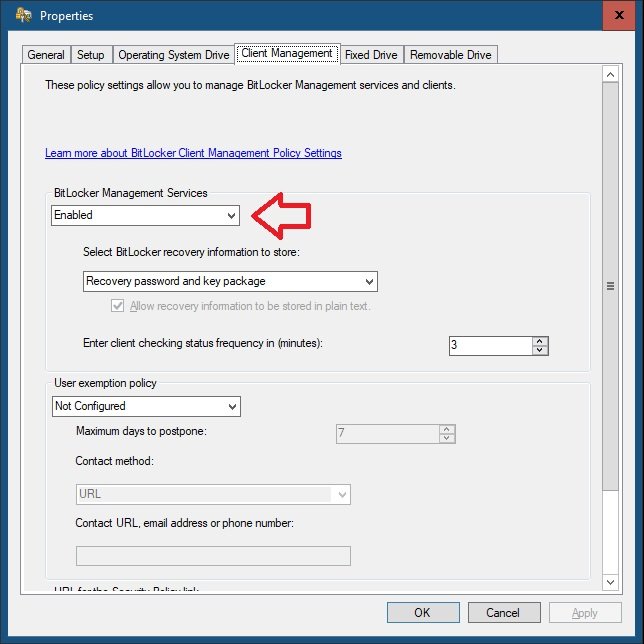Viewport: 644px width, 644px height.
Task: Click the 'Maximum days to postpone:' label
Action: 141,431
